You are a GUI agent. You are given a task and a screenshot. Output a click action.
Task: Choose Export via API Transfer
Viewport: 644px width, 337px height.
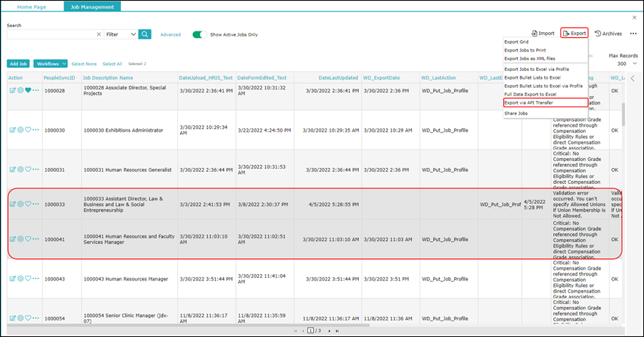[545, 103]
